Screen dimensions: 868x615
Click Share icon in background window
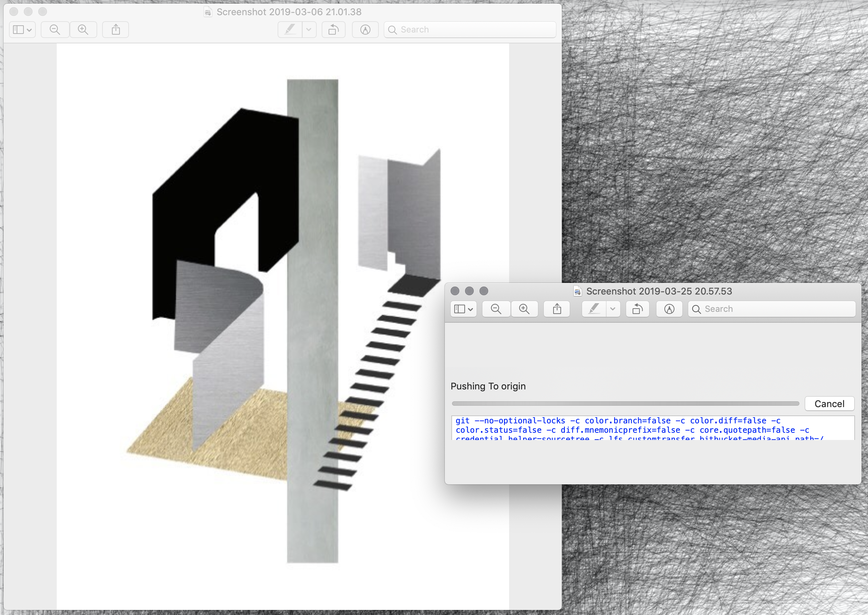tap(116, 30)
